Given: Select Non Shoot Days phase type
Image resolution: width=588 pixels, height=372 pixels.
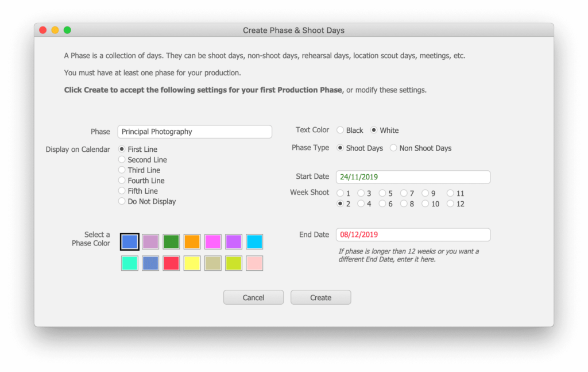Looking at the screenshot, I should (x=393, y=148).
